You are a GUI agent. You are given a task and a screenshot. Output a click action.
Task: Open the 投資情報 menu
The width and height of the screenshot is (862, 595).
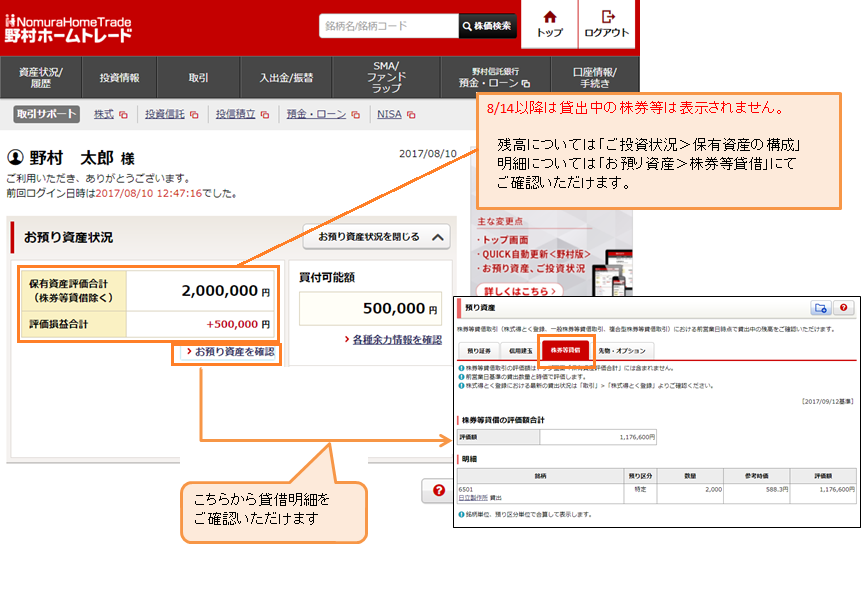[x=119, y=78]
